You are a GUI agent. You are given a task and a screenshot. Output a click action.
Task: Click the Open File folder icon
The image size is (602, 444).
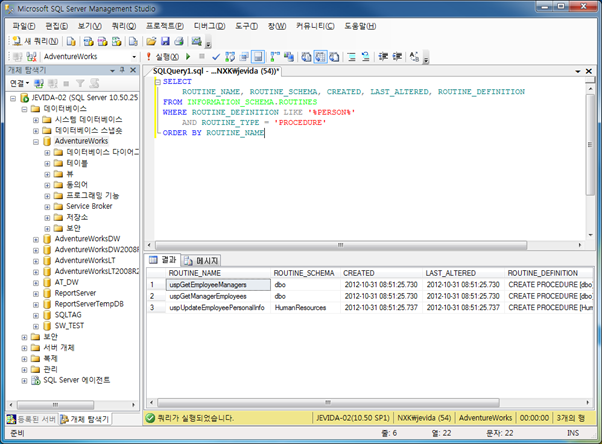pos(151,41)
